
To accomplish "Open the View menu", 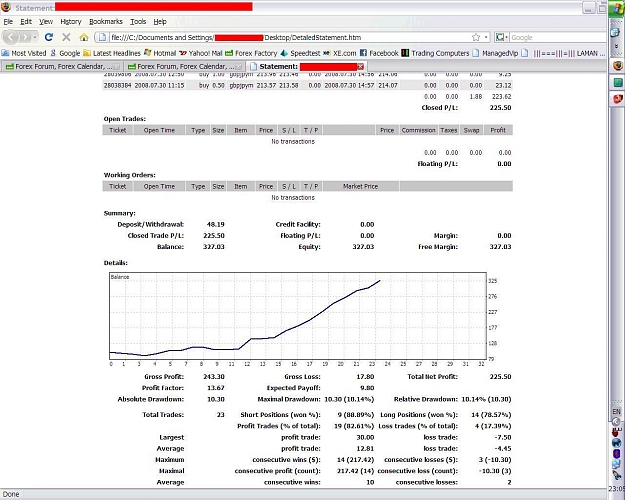I will point(46,22).
